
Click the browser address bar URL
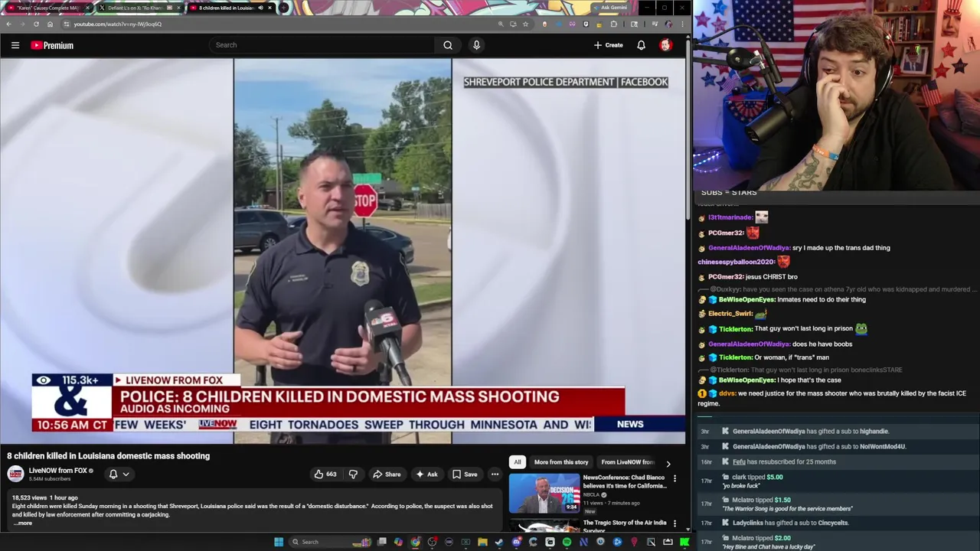click(x=118, y=24)
